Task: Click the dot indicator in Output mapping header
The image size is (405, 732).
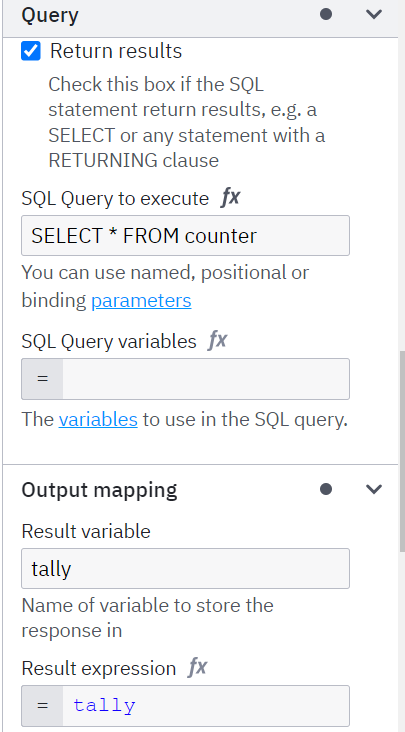Action: (x=326, y=489)
